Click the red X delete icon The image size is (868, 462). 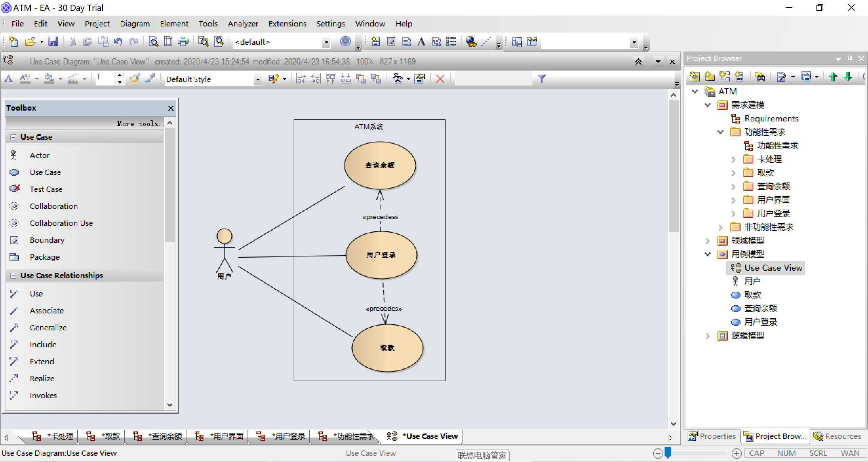440,79
